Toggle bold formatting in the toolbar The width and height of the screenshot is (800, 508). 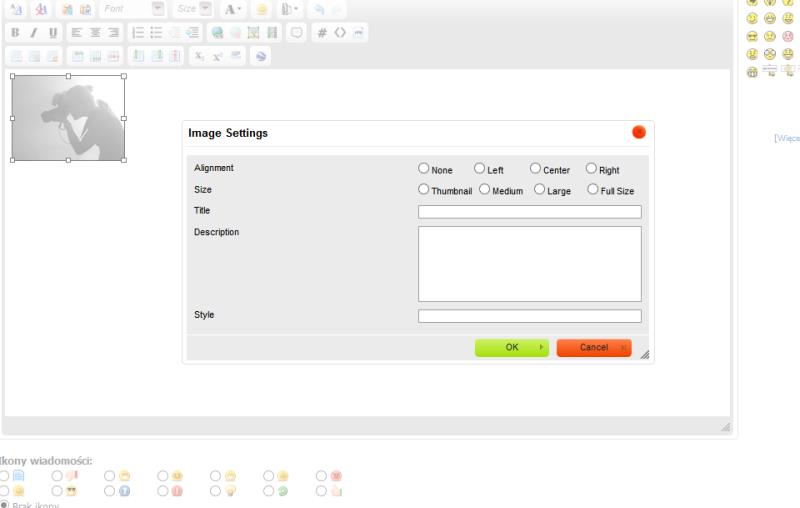(15, 33)
